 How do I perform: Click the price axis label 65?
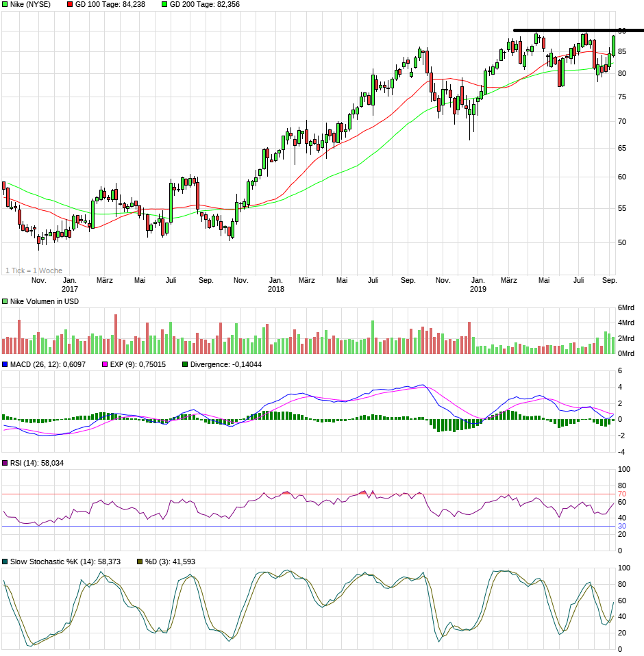click(x=622, y=148)
